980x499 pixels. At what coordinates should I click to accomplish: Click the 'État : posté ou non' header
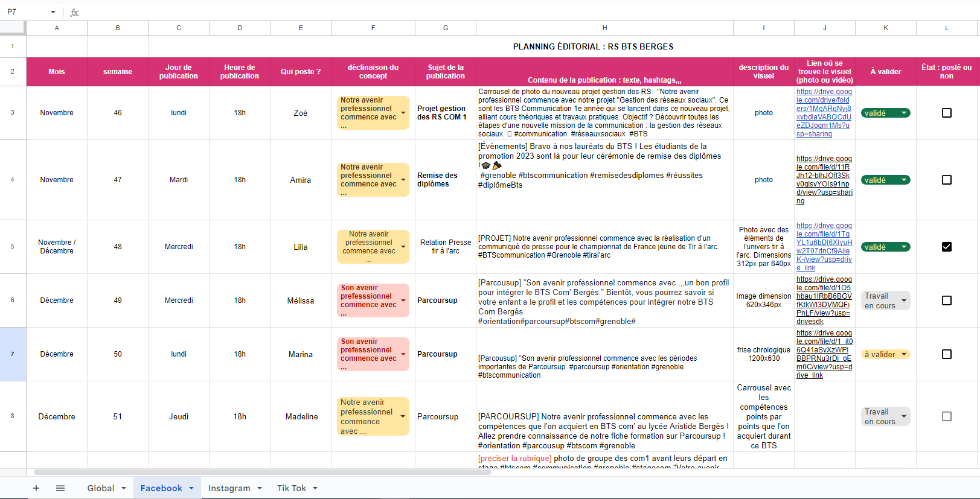(x=947, y=72)
